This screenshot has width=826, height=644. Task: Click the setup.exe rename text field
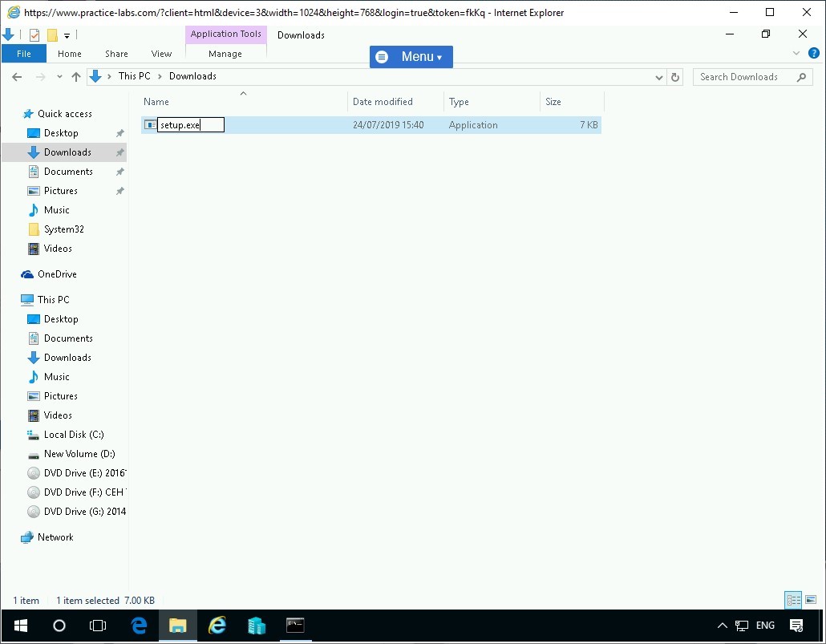click(x=191, y=125)
